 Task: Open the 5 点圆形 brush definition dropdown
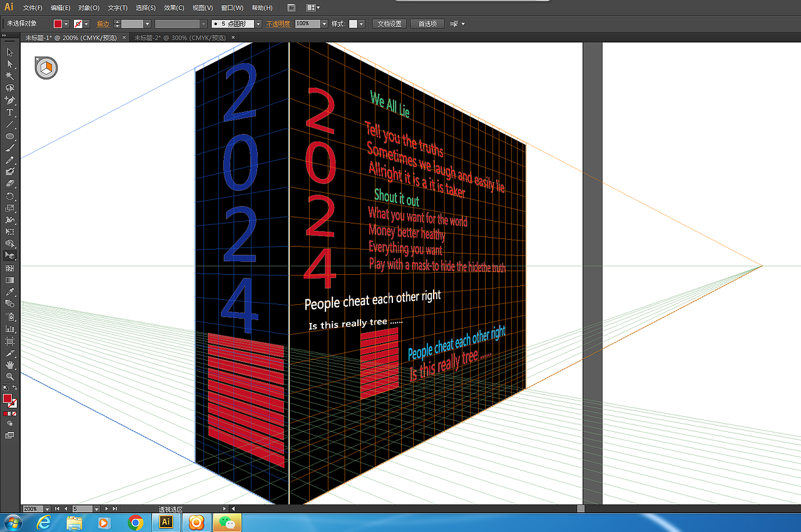click(259, 24)
